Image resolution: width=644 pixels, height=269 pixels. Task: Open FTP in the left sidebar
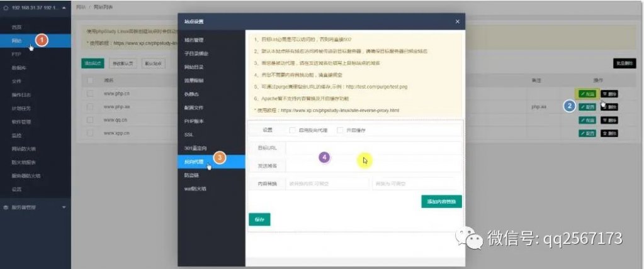tap(16, 54)
